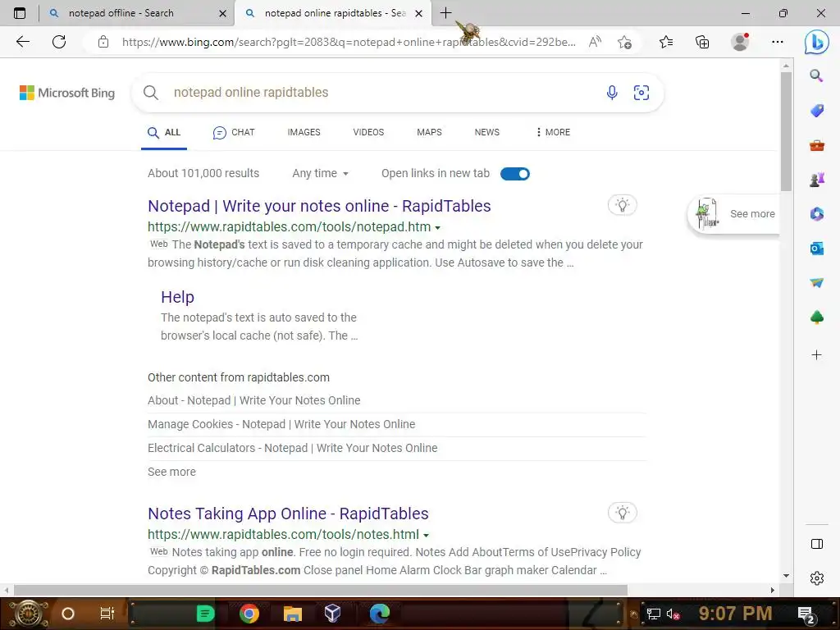Open the notifications icon in system tray
Image resolution: width=840 pixels, height=630 pixels.
tap(806, 614)
